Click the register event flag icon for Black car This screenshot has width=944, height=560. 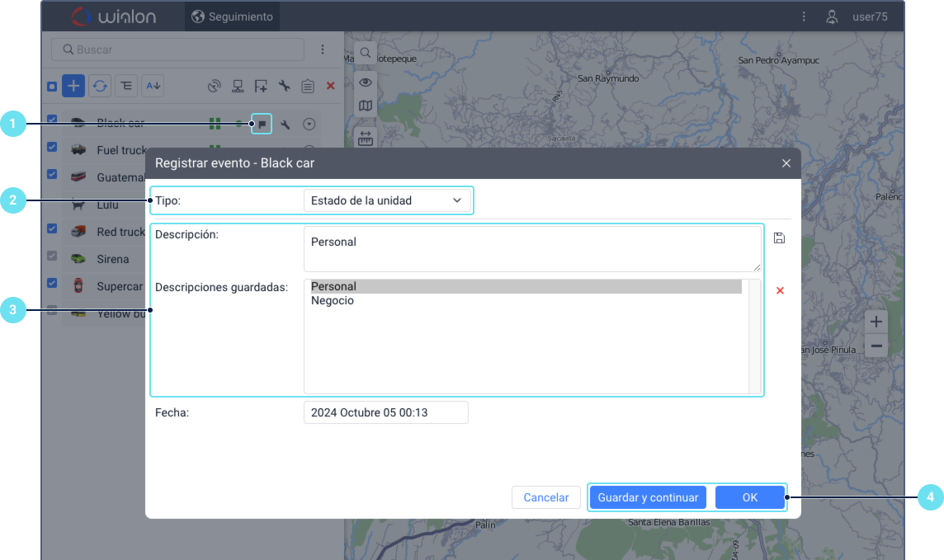click(x=262, y=125)
